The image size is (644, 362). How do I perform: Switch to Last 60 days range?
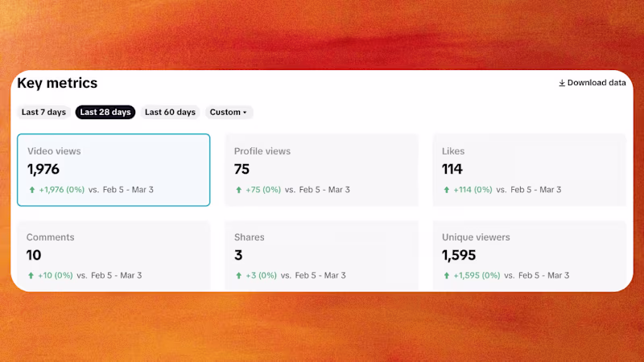(x=170, y=113)
